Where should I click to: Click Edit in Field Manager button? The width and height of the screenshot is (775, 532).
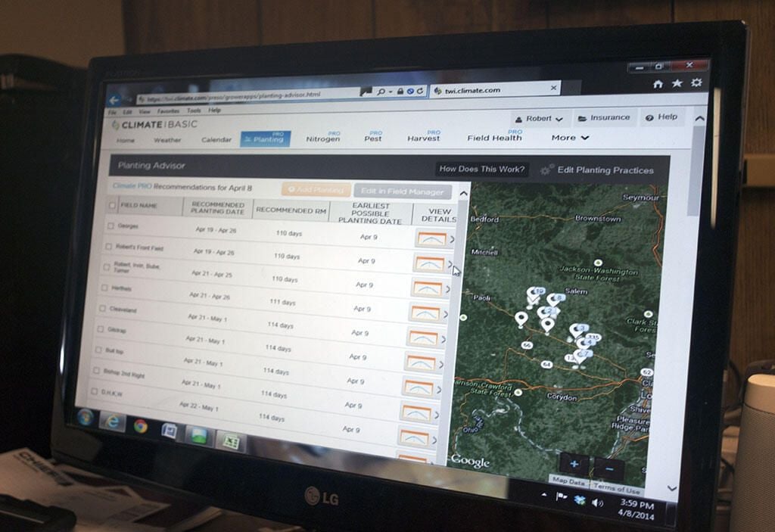pos(403,191)
